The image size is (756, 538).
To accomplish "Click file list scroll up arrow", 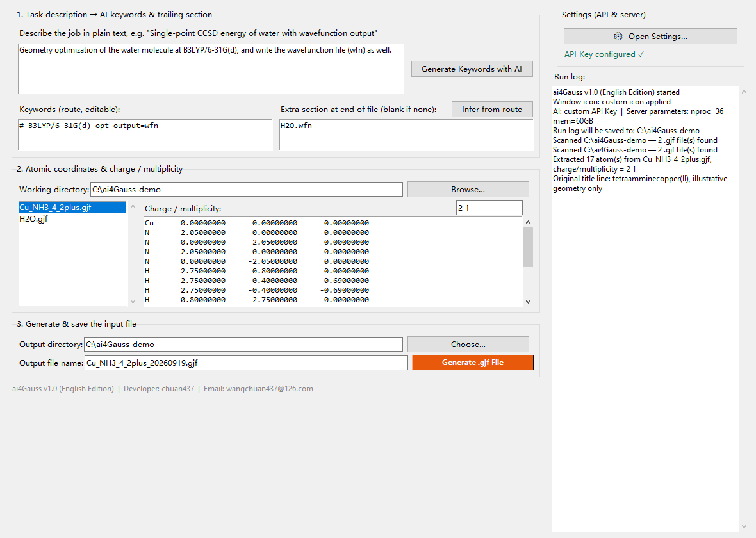I will click(x=133, y=206).
